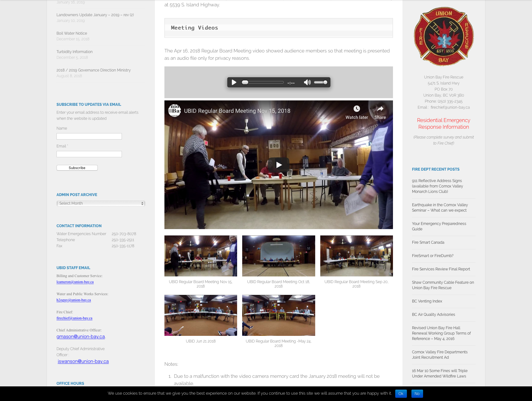Open the Sep 20, 2018 meeting thumbnail
The image size is (532, 401).
[x=356, y=256]
